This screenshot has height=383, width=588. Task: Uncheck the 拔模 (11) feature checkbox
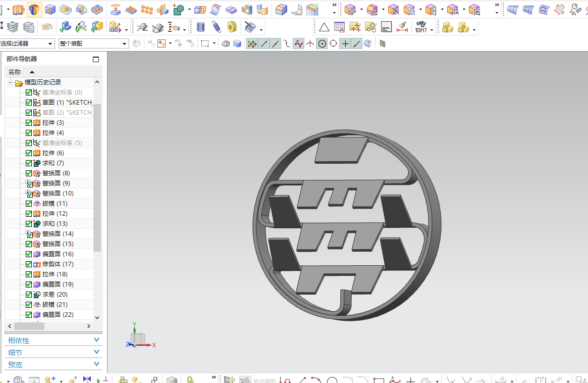click(x=28, y=204)
